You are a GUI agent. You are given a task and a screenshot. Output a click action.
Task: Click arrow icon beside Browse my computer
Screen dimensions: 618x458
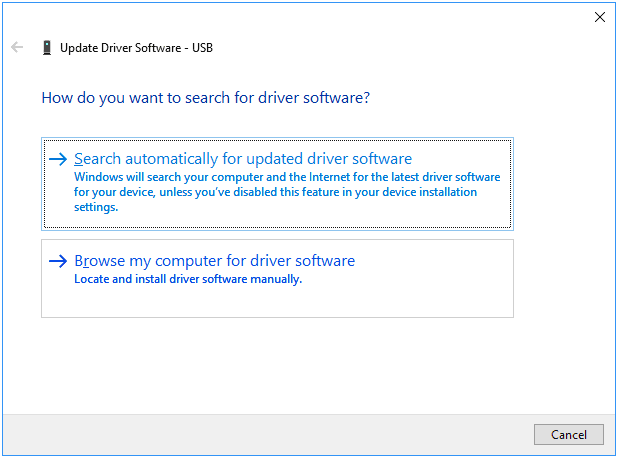pos(58,261)
